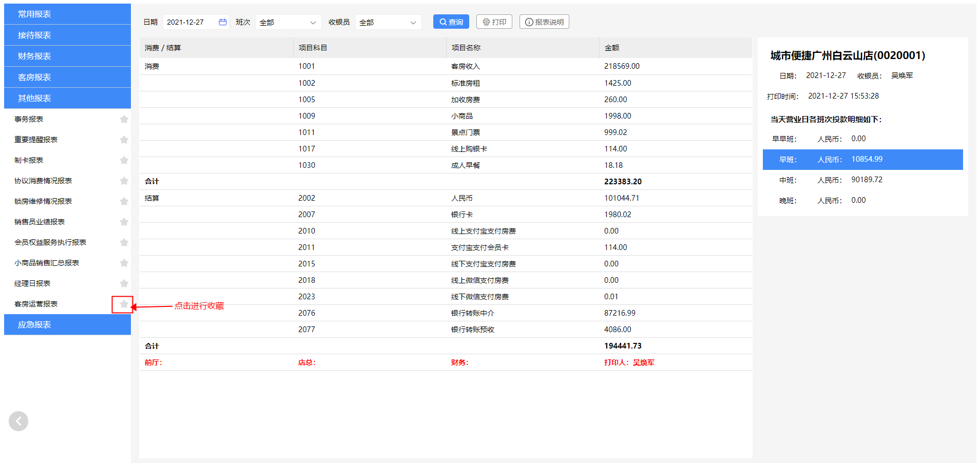Select the highlighted 早班 shift row
Image resolution: width=980 pixels, height=463 pixels.
(863, 160)
